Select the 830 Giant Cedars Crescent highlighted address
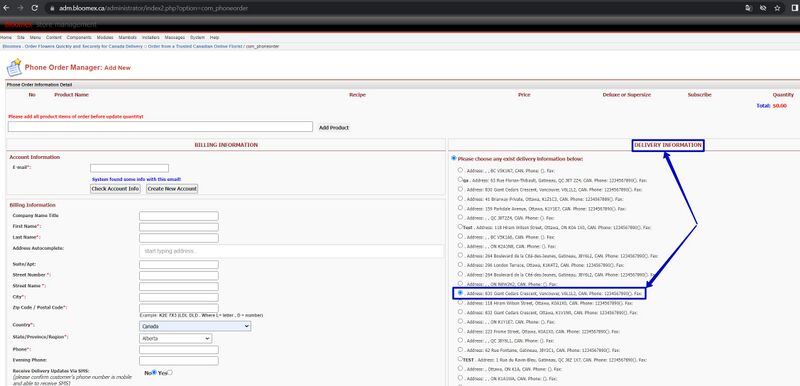This screenshot has height=386, width=800. (x=460, y=293)
